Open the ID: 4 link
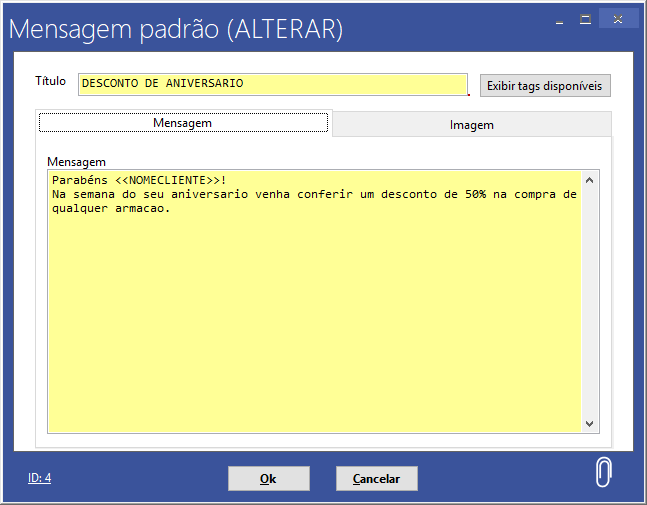 [x=39, y=478]
